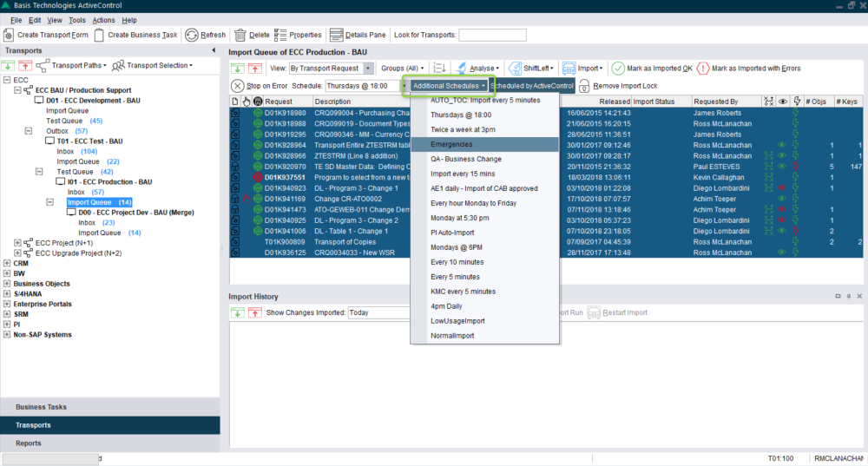Image resolution: width=868 pixels, height=466 pixels.
Task: Click the Import Status column header
Action: coord(661,102)
